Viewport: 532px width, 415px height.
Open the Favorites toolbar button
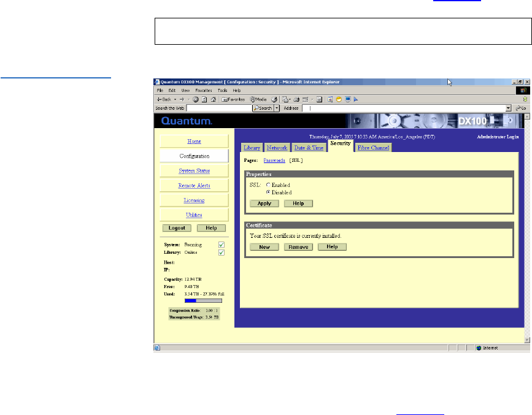pyautogui.click(x=233, y=99)
